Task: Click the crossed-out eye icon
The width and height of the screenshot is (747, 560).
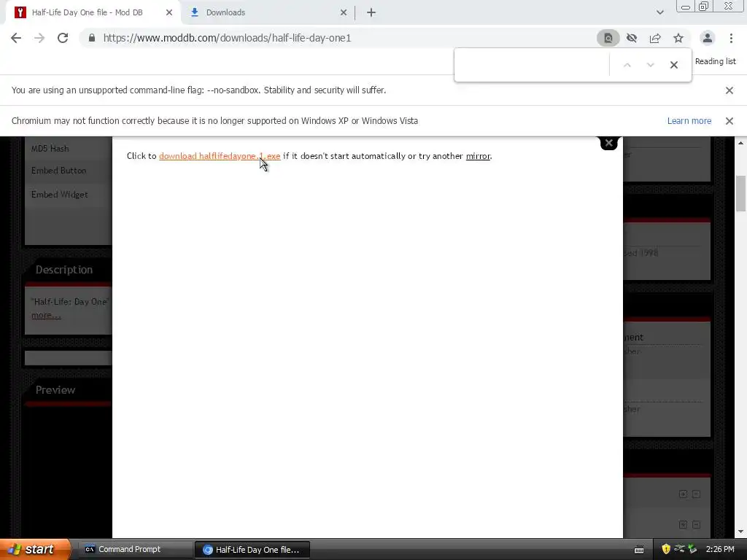Action: pos(632,38)
